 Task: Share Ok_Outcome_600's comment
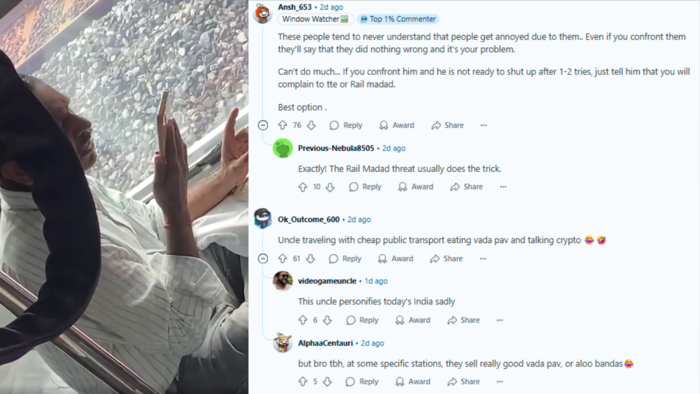(x=446, y=259)
